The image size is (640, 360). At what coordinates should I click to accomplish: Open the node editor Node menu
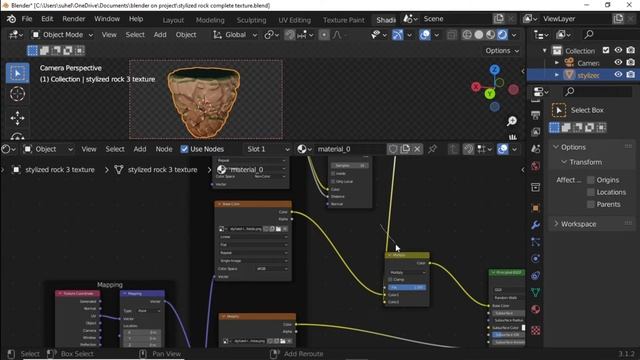point(164,149)
